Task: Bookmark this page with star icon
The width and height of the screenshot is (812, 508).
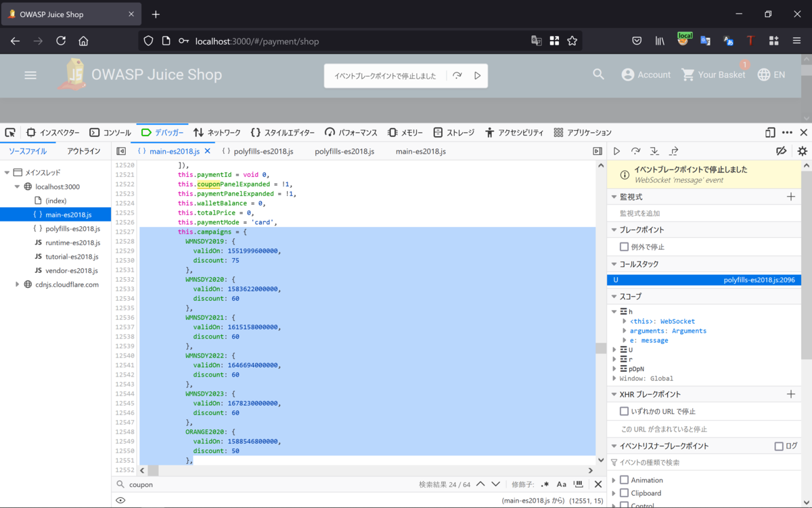Action: pyautogui.click(x=572, y=41)
